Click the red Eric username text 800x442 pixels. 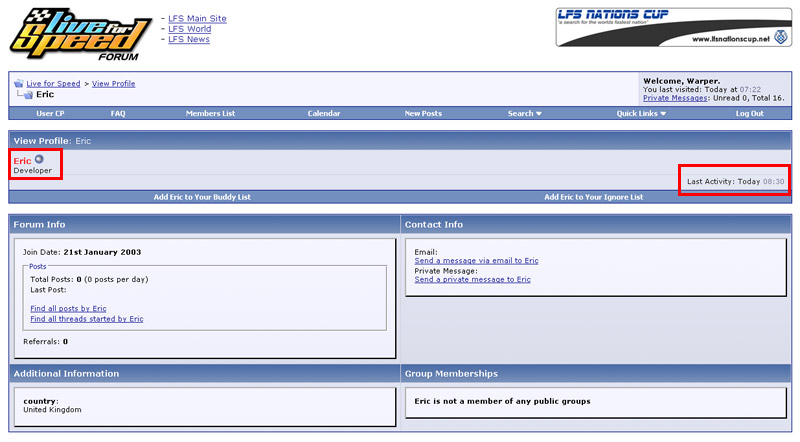(22, 161)
